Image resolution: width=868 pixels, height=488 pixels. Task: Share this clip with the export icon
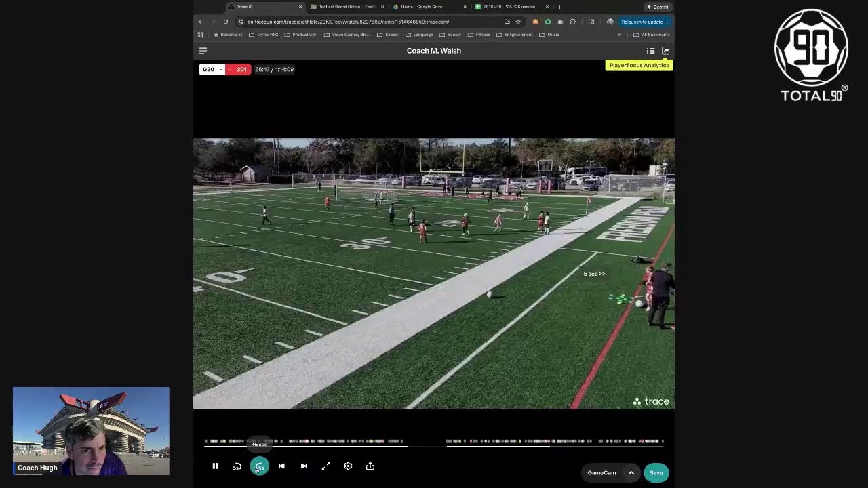370,466
